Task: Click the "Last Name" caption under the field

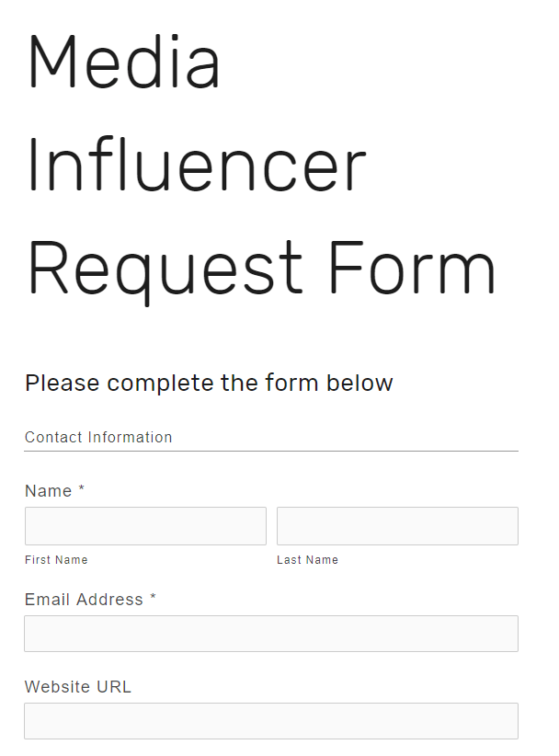Action: (x=307, y=560)
